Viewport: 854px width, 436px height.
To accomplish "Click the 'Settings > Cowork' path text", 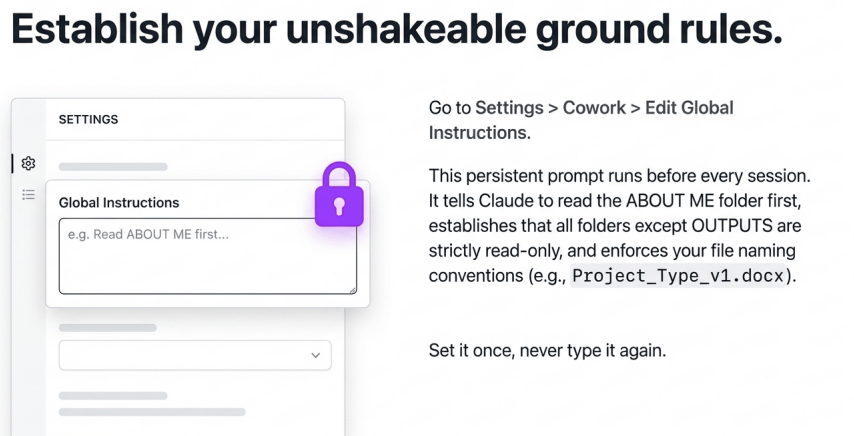I will (550, 108).
